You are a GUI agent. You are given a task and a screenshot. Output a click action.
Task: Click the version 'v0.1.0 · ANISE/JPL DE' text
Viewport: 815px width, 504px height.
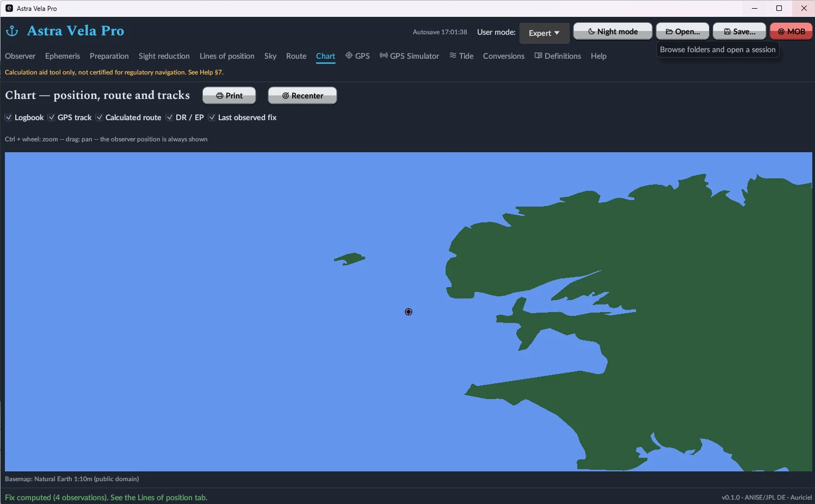coord(767,497)
